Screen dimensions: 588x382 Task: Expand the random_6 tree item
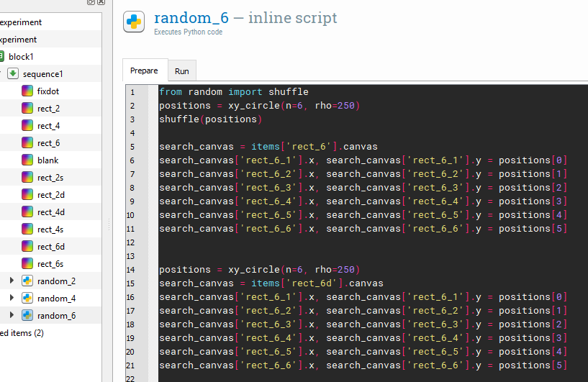pyautogui.click(x=12, y=315)
